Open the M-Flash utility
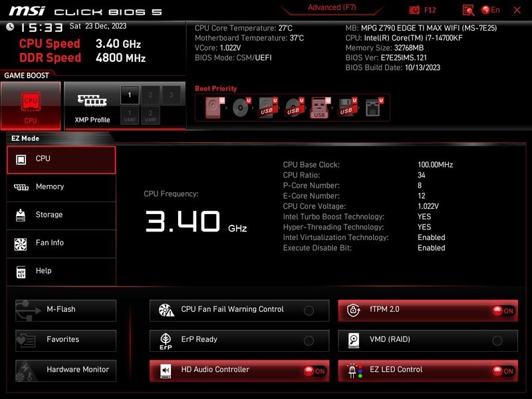Screen dimensions: 532x399 [x=65, y=309]
